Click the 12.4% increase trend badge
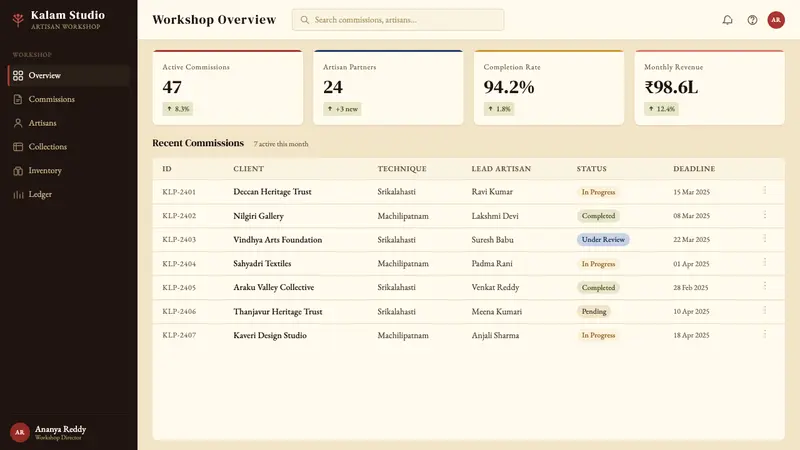The width and height of the screenshot is (800, 450). click(x=661, y=109)
